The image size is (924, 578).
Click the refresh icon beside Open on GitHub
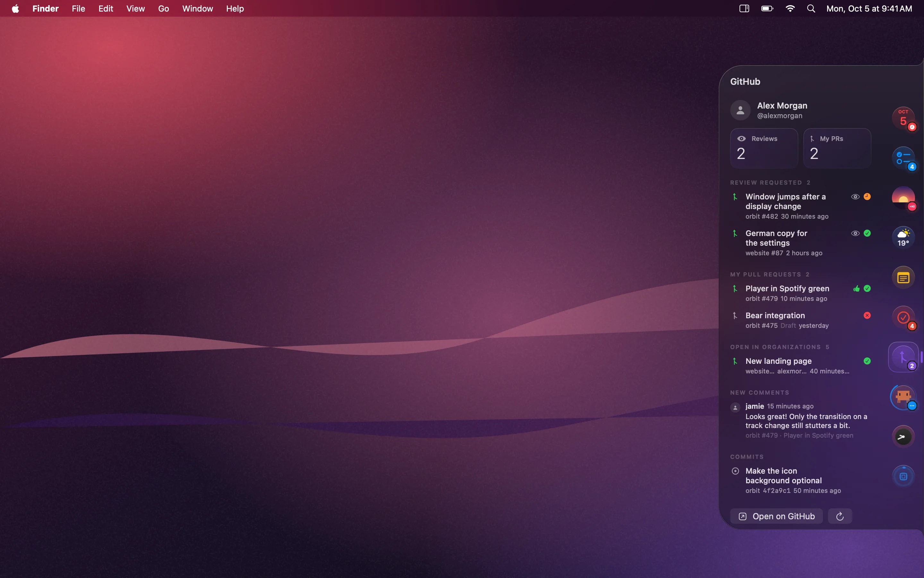tap(840, 516)
